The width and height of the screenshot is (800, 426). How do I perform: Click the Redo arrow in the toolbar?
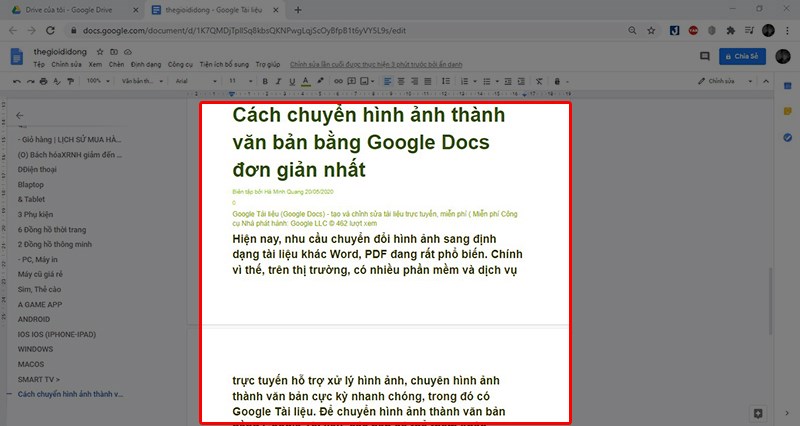click(31, 81)
